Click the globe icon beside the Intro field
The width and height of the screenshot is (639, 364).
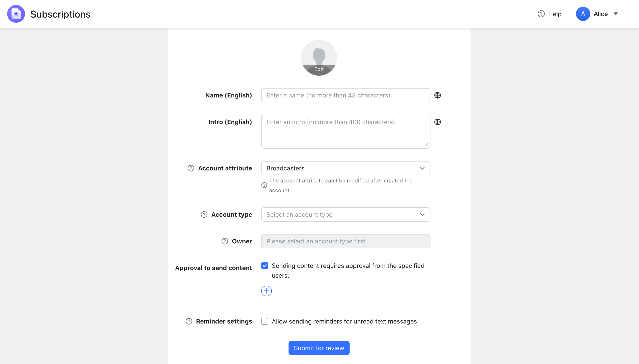[438, 122]
